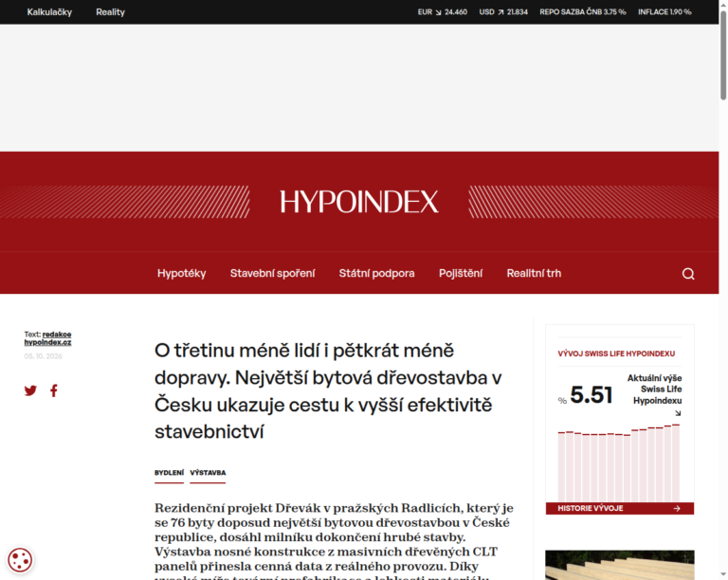Click the BYDLENÍ tag
This screenshot has height=580, width=728.
pyautogui.click(x=169, y=473)
